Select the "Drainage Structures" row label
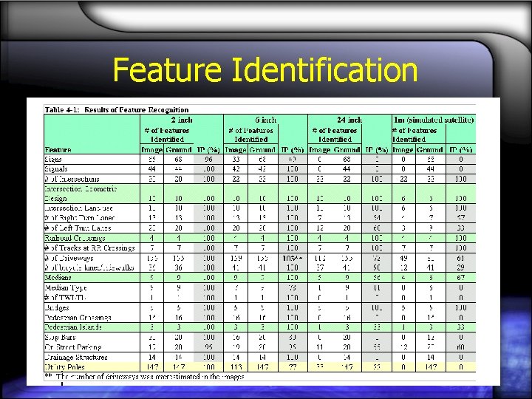This screenshot has height=399, width=532. click(76, 357)
